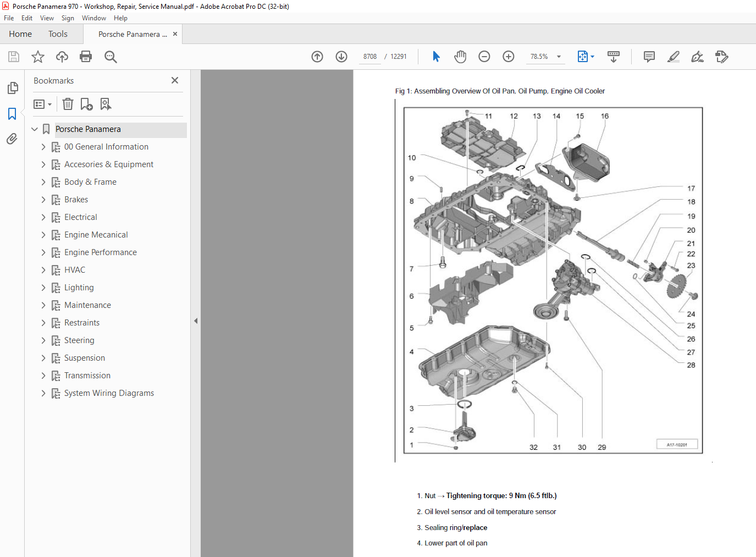The width and height of the screenshot is (756, 557).
Task: Open the Window menu
Action: pos(94,18)
